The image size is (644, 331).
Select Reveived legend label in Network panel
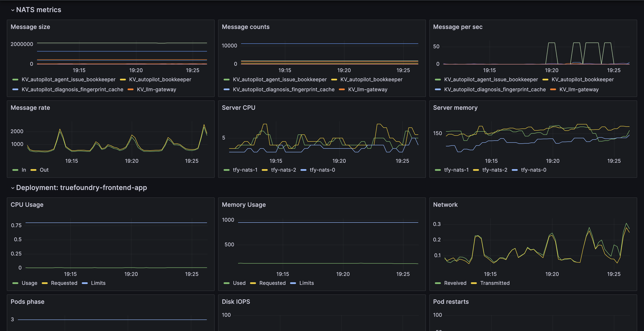click(x=455, y=283)
